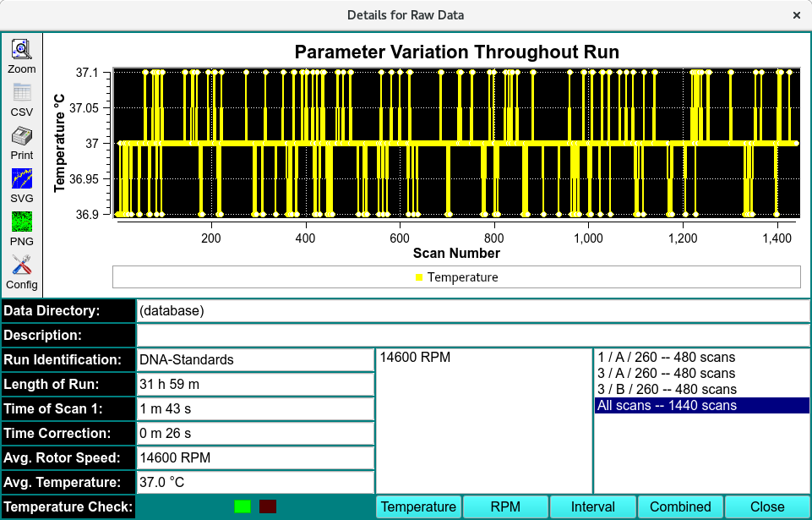The image size is (812, 520).
Task: Select the 1 / A / 260 scans entry
Action: 666,357
